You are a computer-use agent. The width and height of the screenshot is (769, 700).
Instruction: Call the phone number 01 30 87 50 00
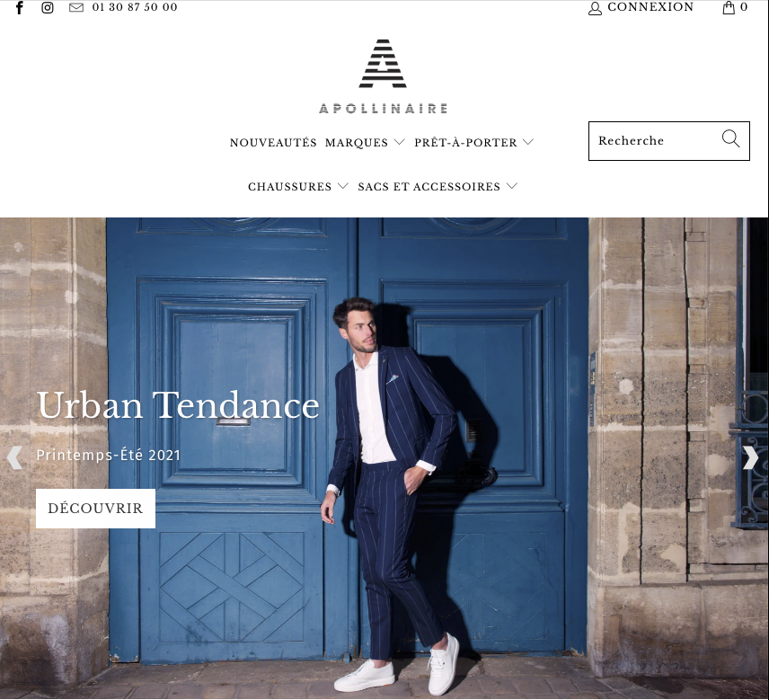coord(135,7)
